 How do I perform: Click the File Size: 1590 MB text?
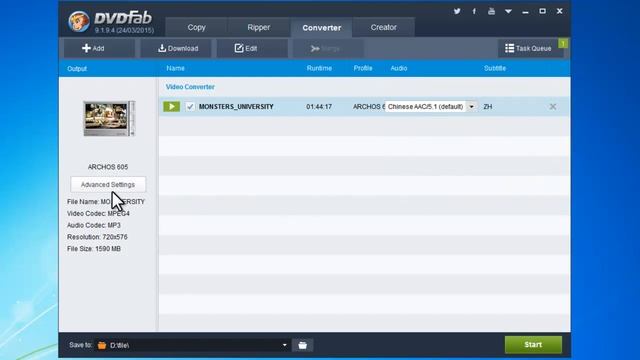pos(94,249)
